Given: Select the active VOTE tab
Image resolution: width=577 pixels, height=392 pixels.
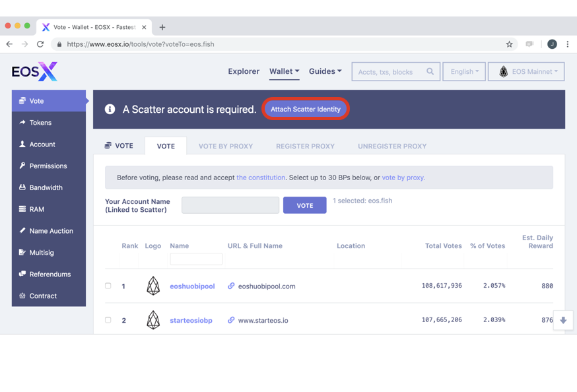Looking at the screenshot, I should point(166,146).
